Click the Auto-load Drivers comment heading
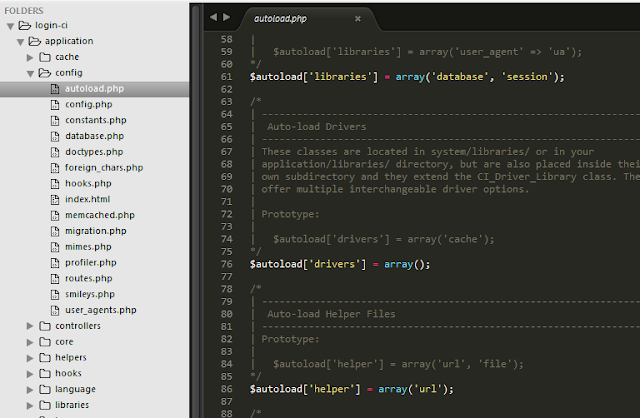This screenshot has width=640, height=418. pos(317,127)
